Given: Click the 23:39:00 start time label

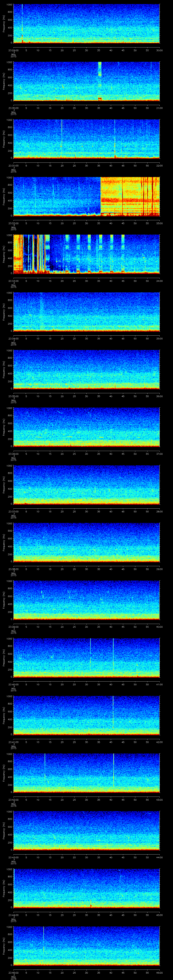Looking at the screenshot, I should click(x=13, y=627).
